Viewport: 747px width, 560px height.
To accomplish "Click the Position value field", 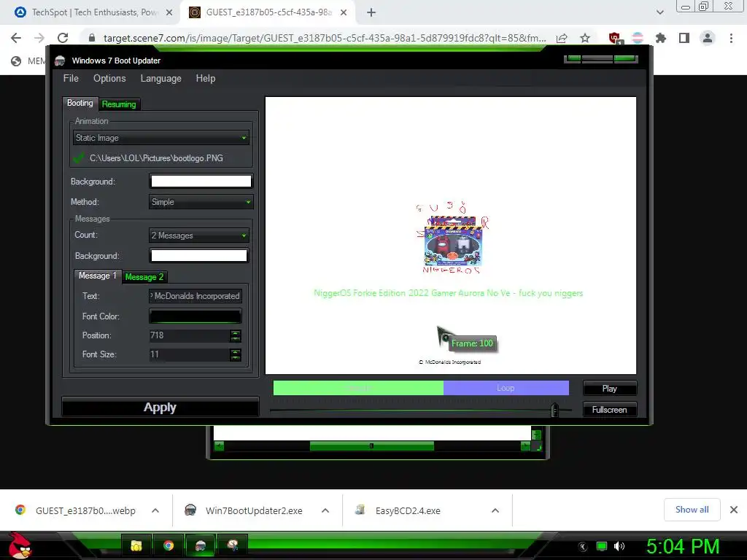I will pos(190,335).
